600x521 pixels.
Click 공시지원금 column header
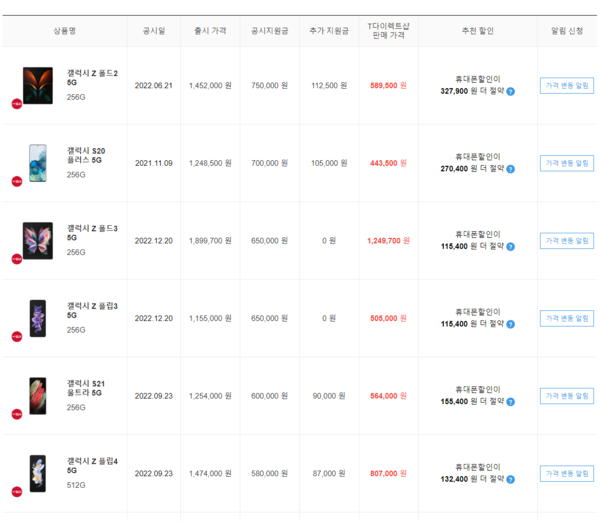[269, 31]
